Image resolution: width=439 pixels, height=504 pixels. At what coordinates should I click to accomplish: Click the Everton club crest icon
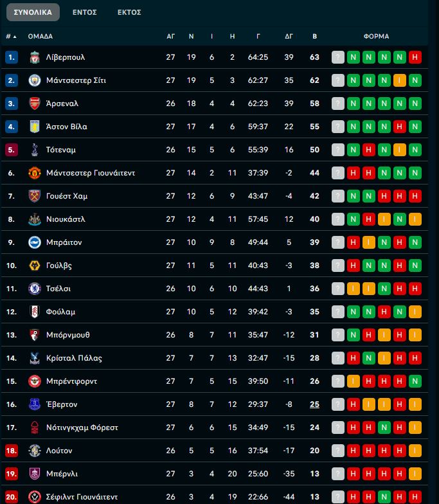[35, 404]
